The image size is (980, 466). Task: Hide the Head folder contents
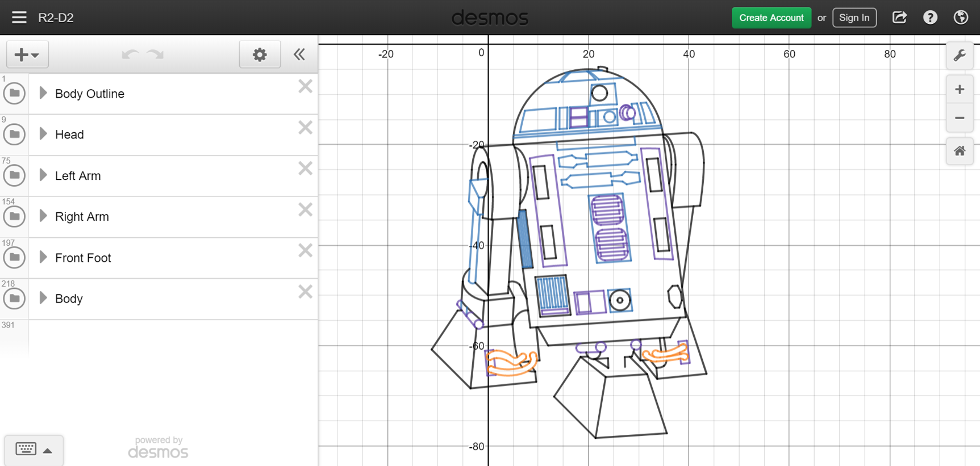click(x=14, y=135)
